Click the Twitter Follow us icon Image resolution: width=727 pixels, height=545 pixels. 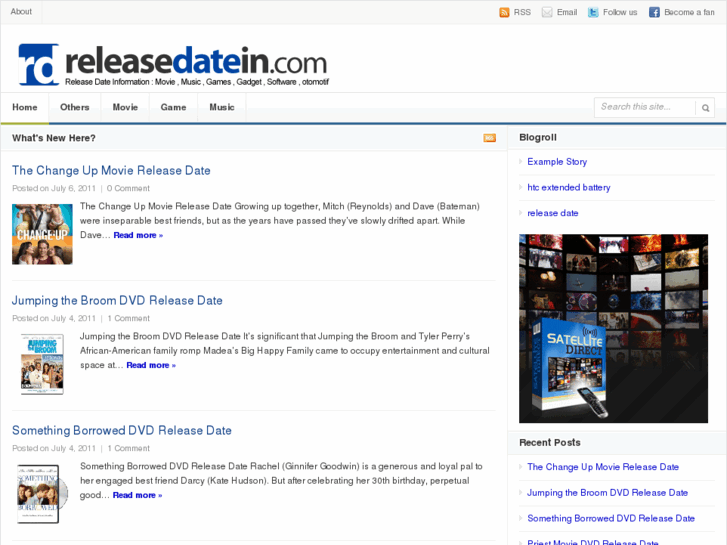pos(593,13)
